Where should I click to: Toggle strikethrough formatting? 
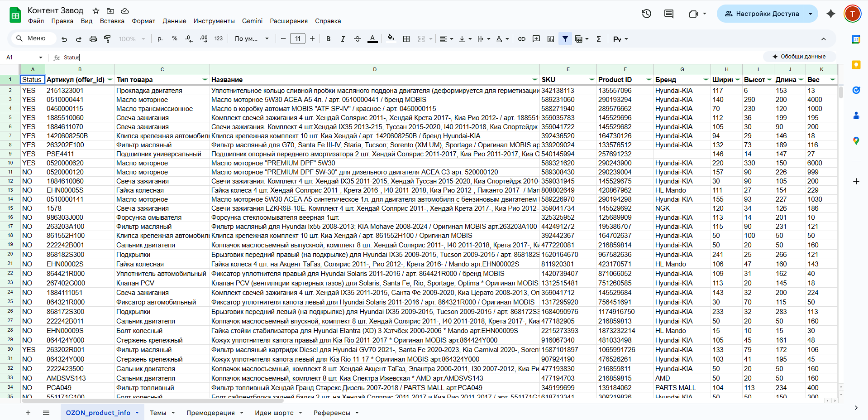pos(358,39)
